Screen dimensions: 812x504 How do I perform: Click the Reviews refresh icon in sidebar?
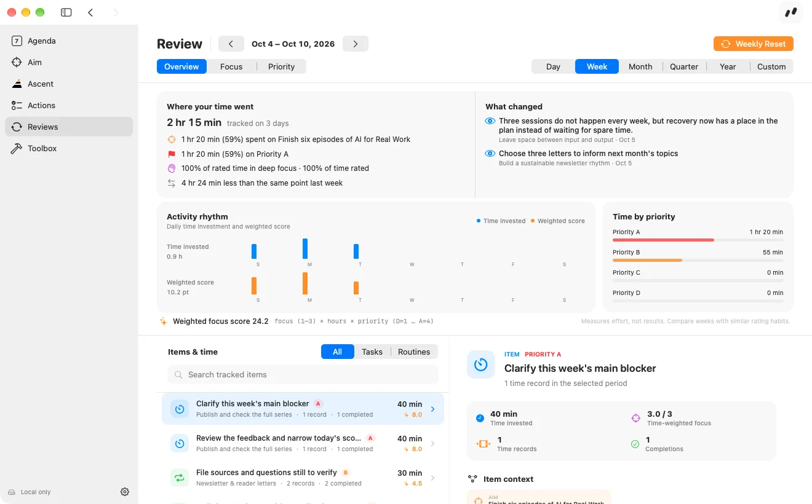click(x=17, y=127)
